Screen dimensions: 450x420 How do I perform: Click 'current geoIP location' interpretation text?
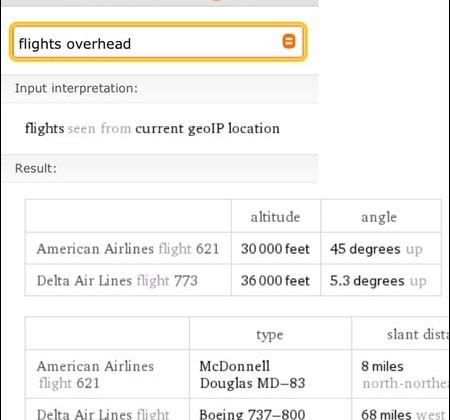pos(207,128)
